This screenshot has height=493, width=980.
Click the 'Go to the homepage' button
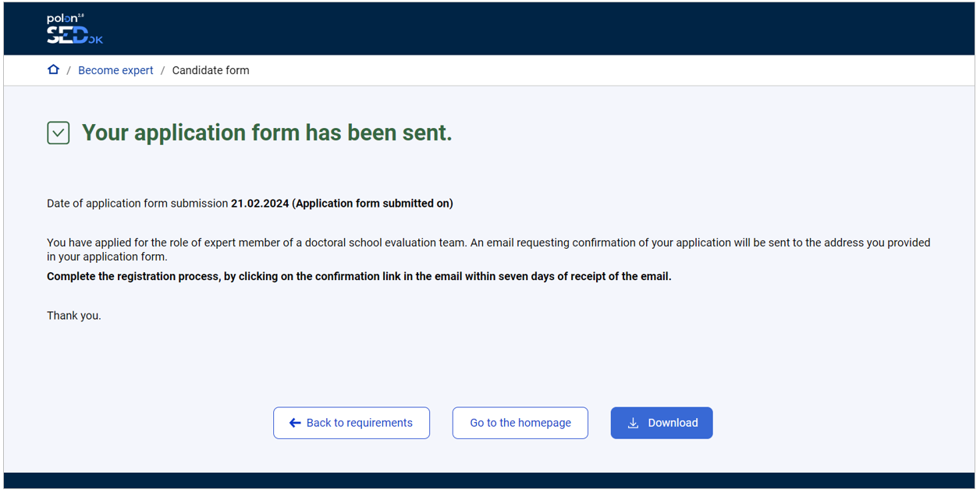pyautogui.click(x=520, y=422)
